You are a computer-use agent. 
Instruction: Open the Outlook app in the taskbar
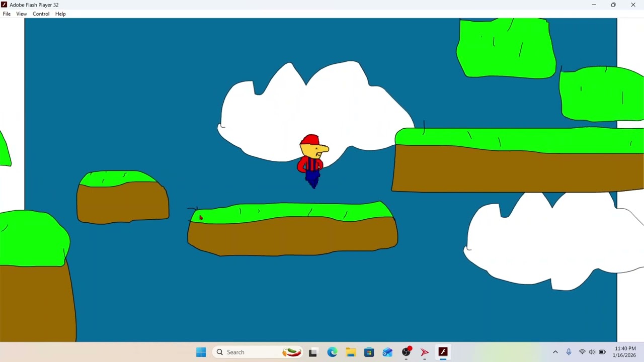[387, 352]
